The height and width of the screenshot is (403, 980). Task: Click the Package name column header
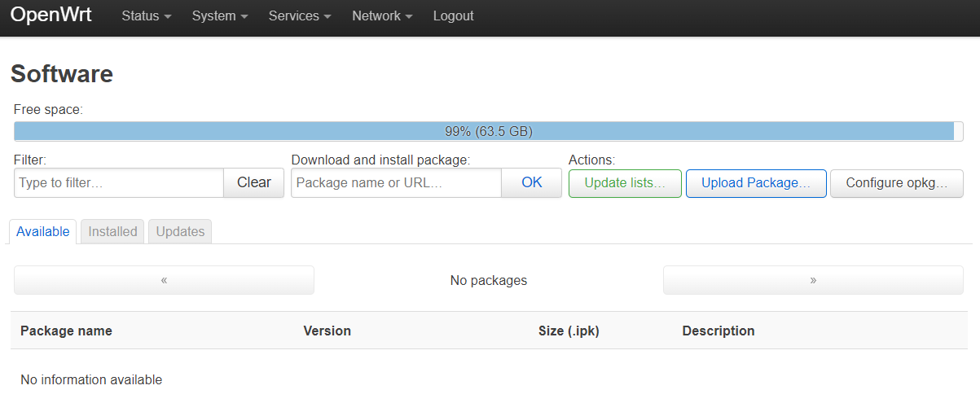[x=66, y=331]
